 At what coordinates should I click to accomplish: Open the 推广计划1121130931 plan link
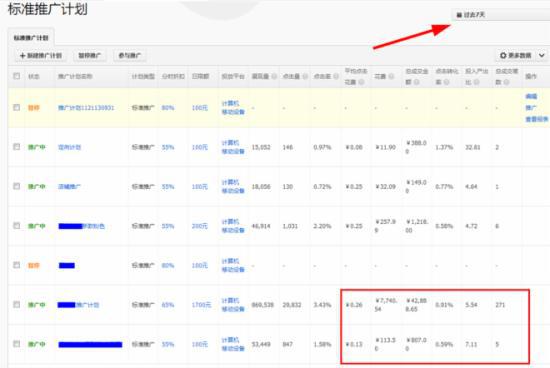coord(86,108)
